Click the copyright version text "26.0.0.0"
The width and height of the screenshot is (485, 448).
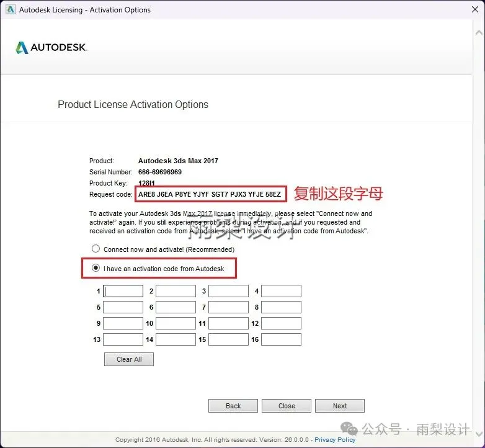click(x=296, y=440)
